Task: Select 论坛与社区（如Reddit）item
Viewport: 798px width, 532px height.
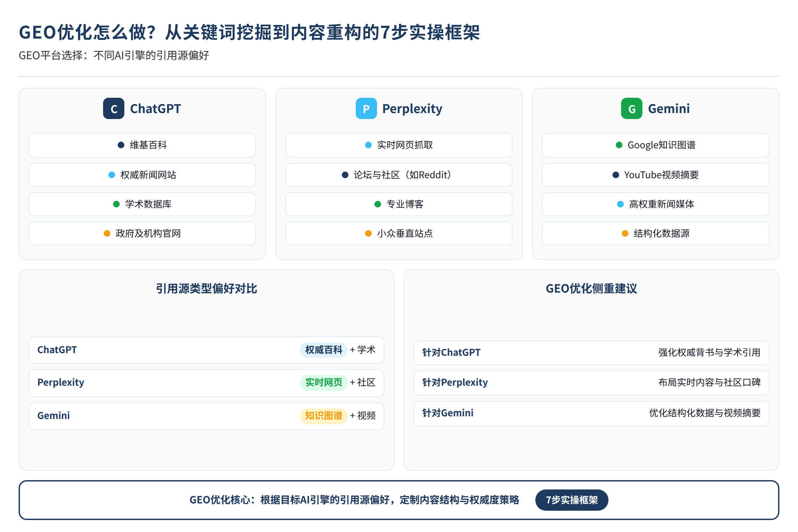Action: coord(399,175)
